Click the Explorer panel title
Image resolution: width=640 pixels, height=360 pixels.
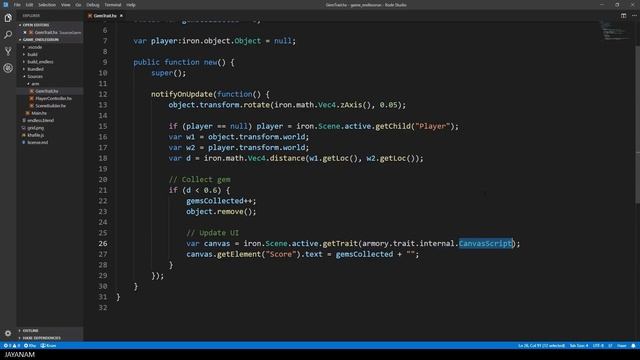click(31, 16)
